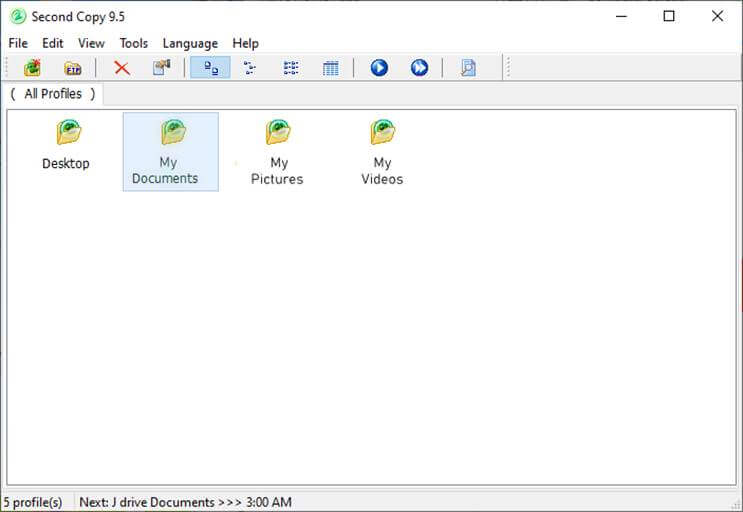Click the red X delete icon
This screenshot has width=743, height=512.
pos(122,68)
